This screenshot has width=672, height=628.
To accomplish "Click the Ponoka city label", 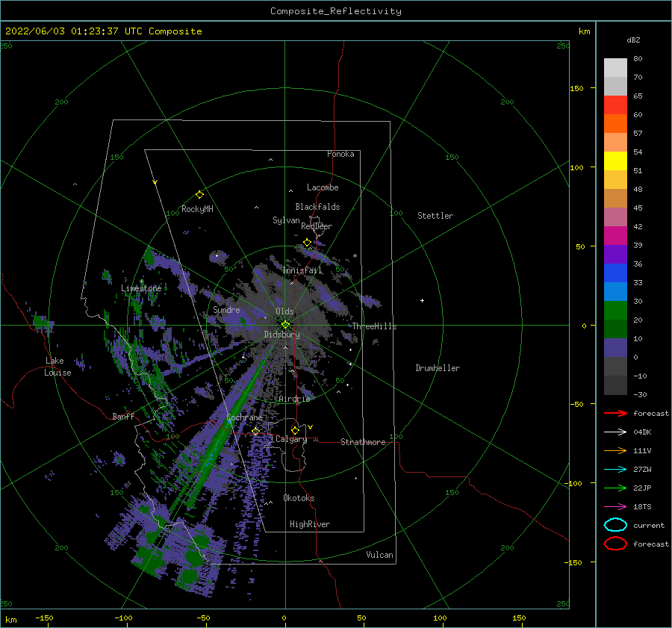I will tap(340, 154).
